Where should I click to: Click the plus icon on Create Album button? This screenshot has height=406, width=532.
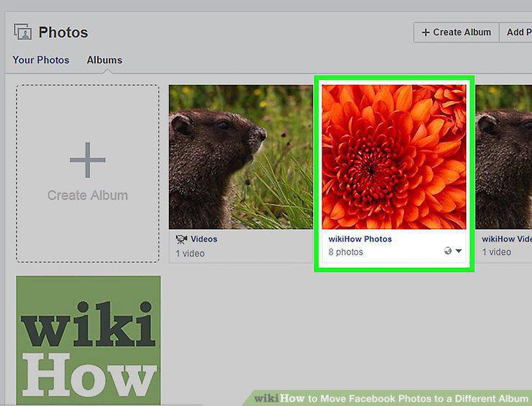tap(425, 32)
